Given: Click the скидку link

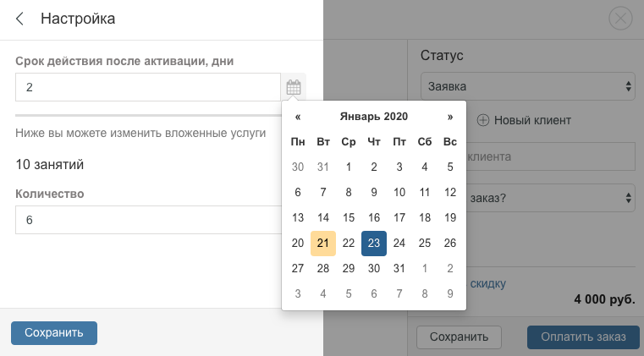Looking at the screenshot, I should 488,283.
